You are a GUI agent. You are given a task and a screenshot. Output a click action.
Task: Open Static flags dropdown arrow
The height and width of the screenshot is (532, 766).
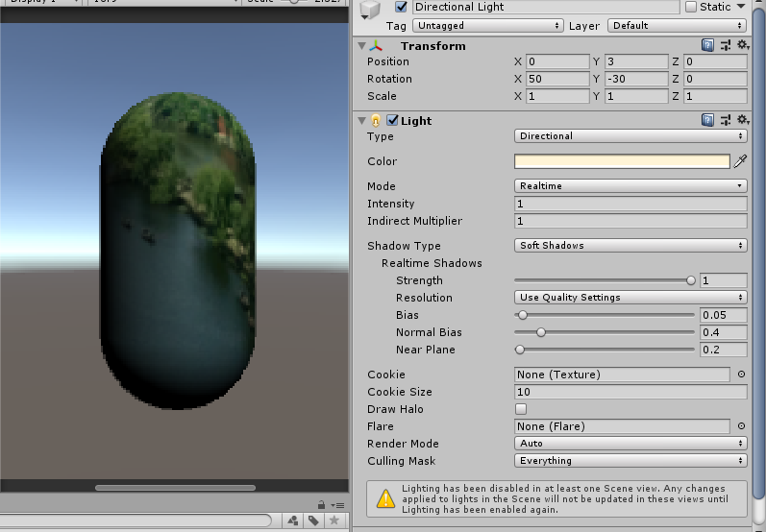click(x=741, y=7)
